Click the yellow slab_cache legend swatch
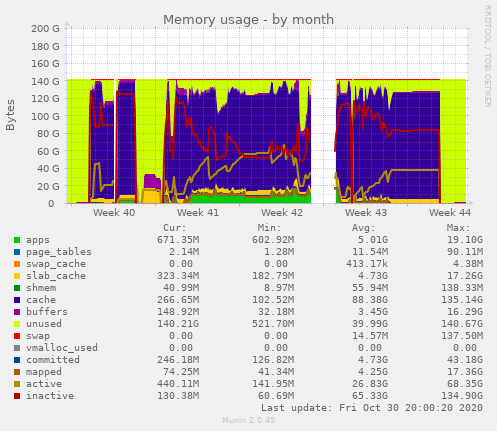 17,276
